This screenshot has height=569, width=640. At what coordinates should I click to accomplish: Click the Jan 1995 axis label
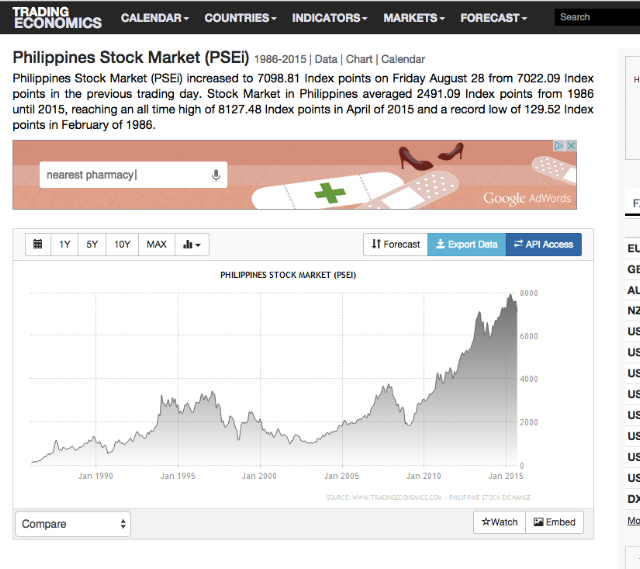[x=178, y=476]
